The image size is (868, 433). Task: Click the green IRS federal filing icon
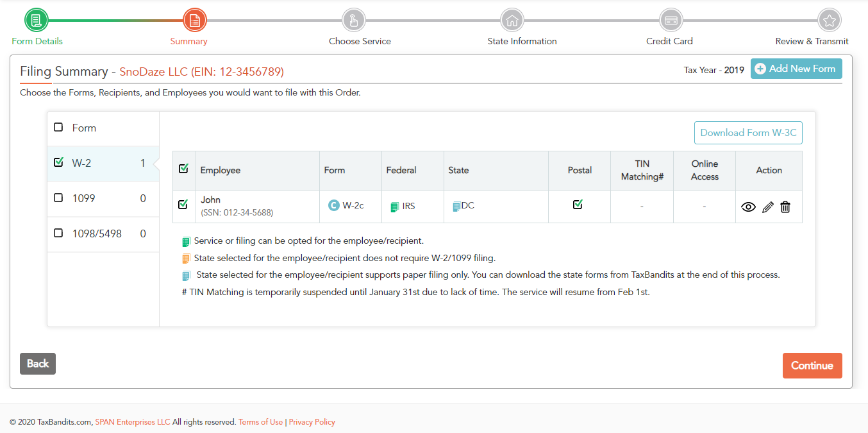point(394,207)
